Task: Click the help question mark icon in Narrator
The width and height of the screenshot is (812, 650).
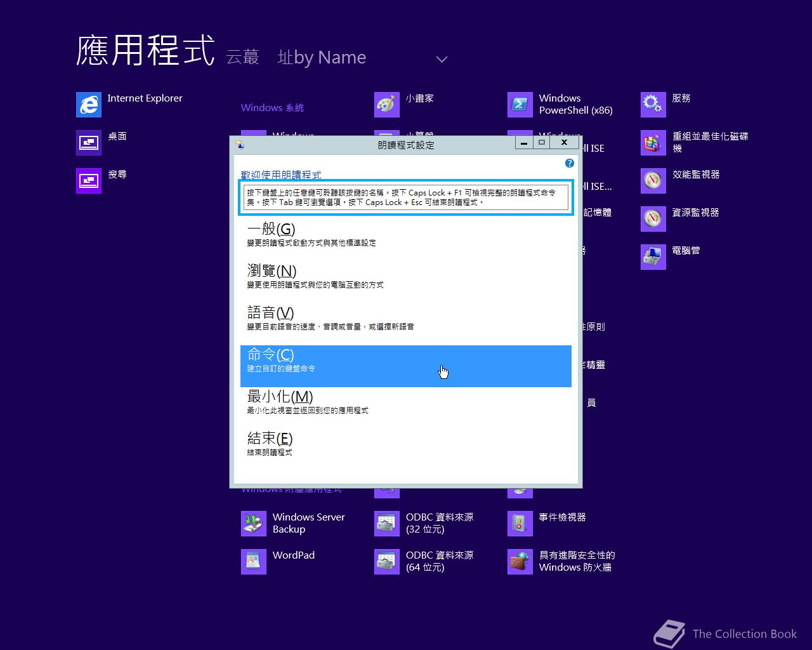Action: coord(569,163)
